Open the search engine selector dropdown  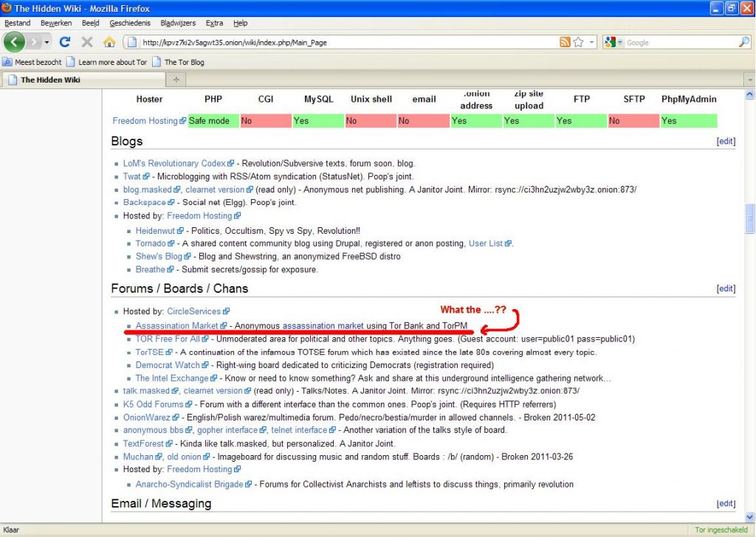click(613, 42)
